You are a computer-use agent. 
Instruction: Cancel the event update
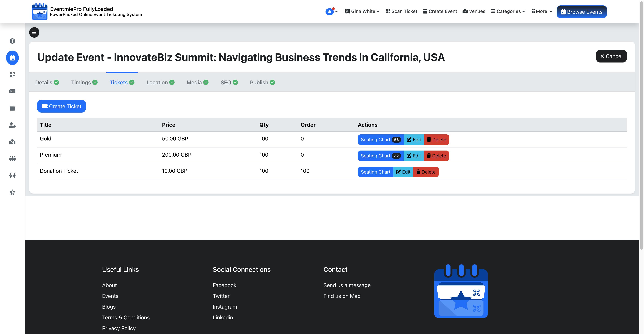coord(611,56)
